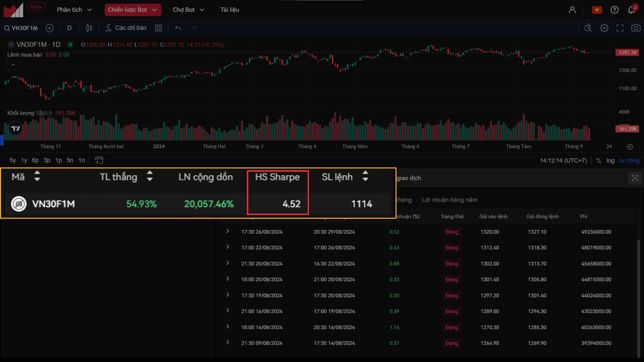The width and height of the screenshot is (644, 362).
Task: Click Giá vào lệnh column header
Action: (493, 216)
